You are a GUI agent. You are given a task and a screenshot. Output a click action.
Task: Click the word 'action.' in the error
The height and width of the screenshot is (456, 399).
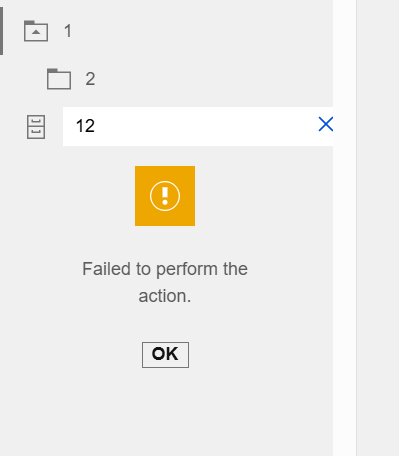pos(165,296)
